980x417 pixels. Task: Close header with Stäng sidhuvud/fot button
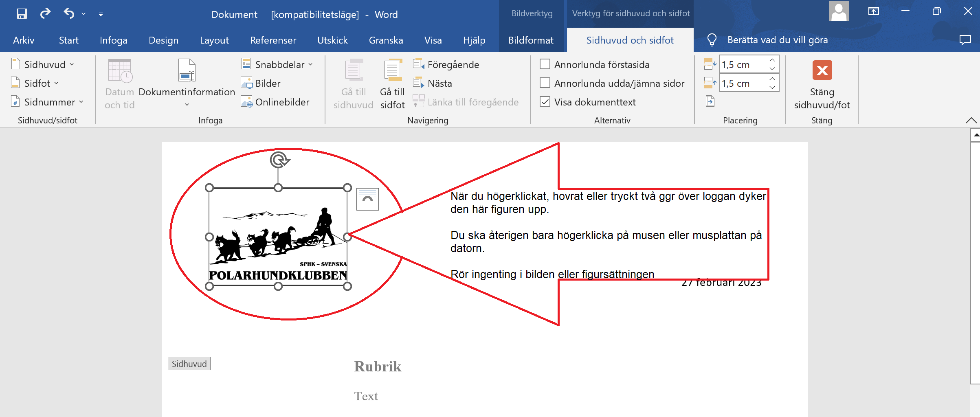[x=822, y=85]
